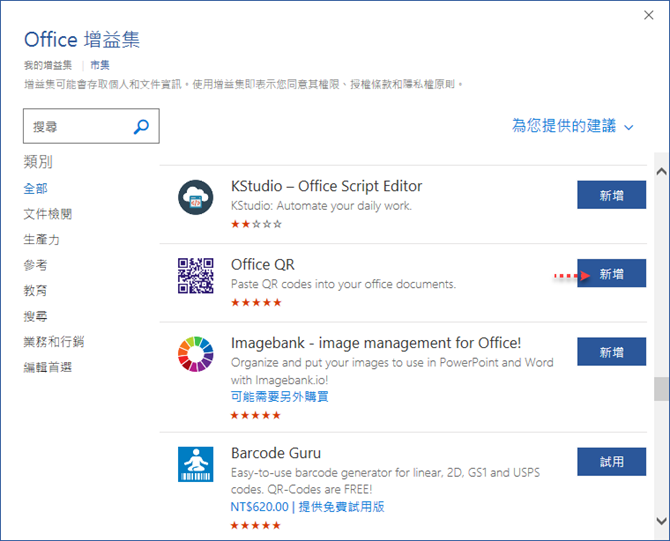Switch to the 市集 tab
Image resolution: width=670 pixels, height=541 pixels.
pos(100,65)
